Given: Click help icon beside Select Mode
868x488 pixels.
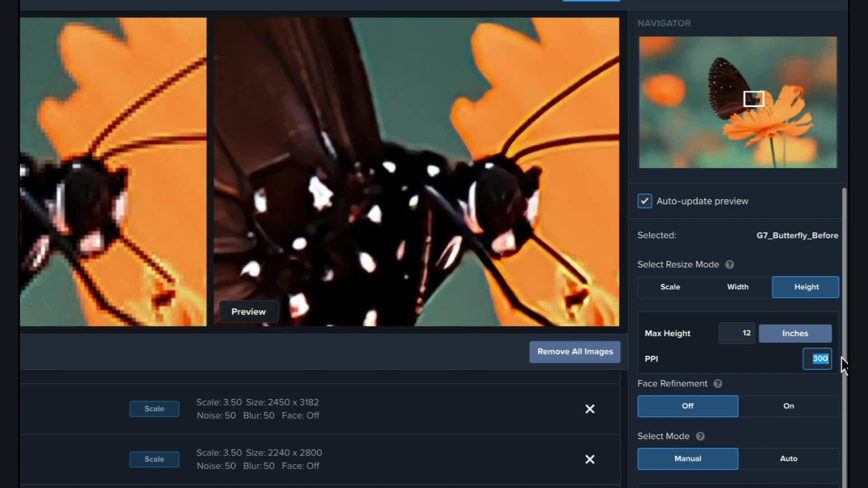Looking at the screenshot, I should coord(700,436).
